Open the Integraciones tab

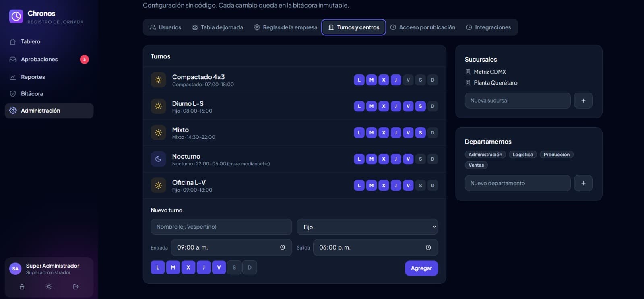coord(489,27)
